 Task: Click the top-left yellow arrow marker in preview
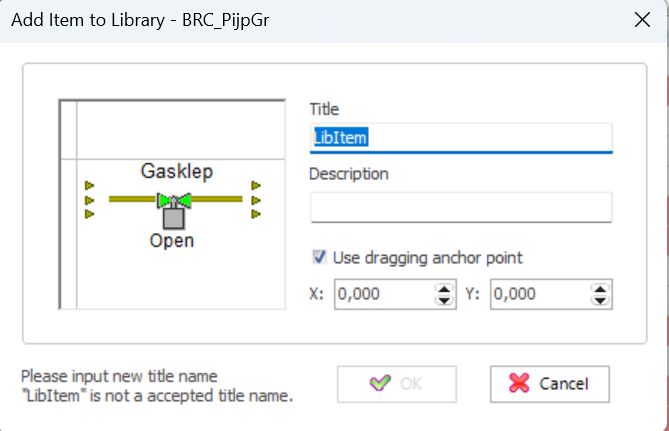click(x=89, y=185)
